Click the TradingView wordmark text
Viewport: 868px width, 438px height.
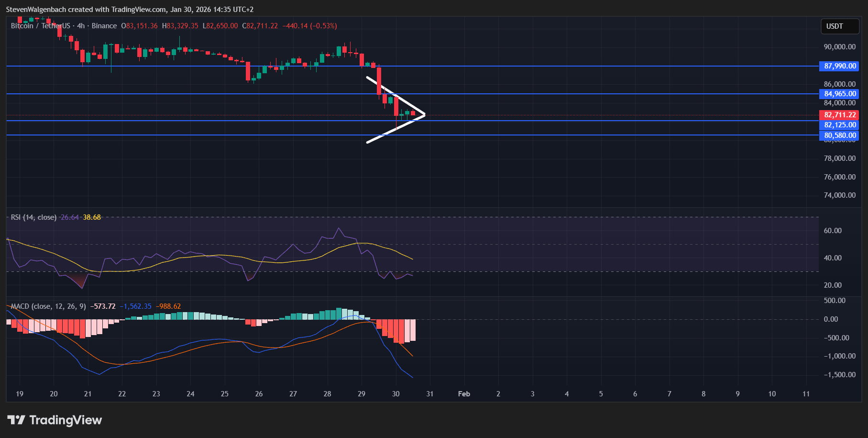click(66, 420)
